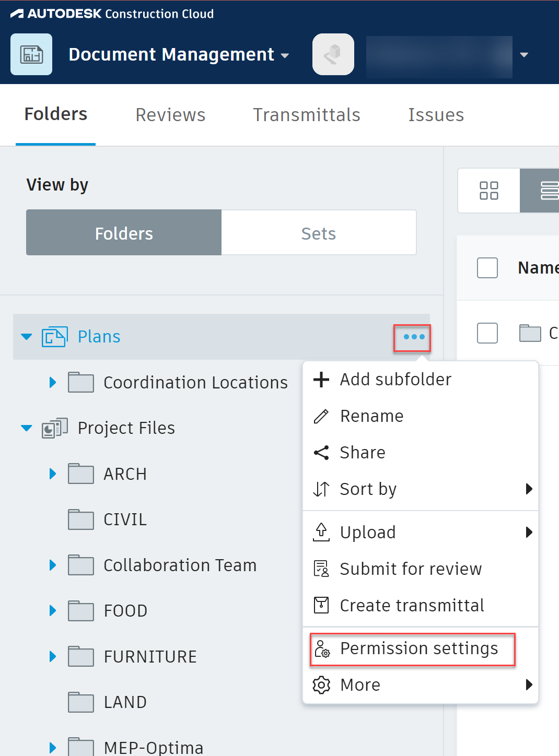
Task: Click the Autodesk Construction Cloud logo
Action: tap(112, 14)
